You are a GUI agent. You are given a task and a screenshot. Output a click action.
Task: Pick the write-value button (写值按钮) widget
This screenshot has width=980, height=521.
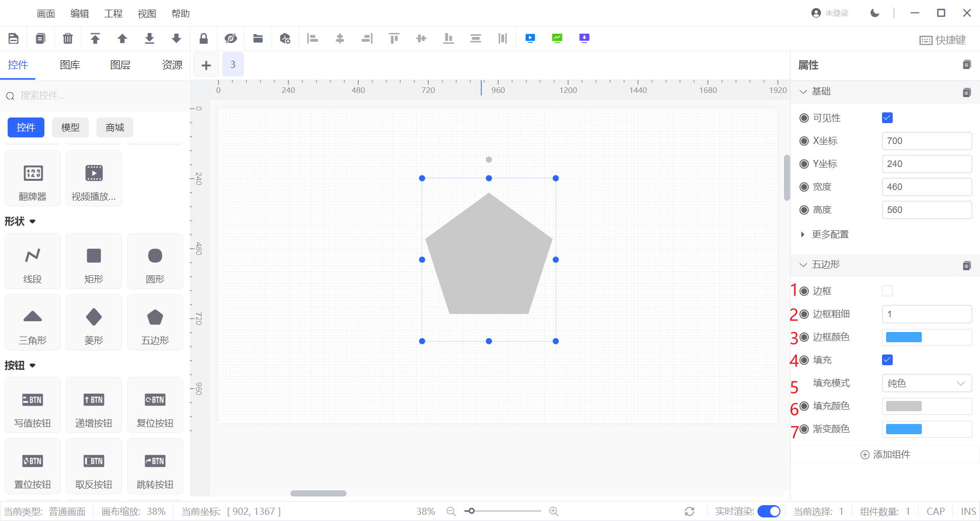pyautogui.click(x=33, y=406)
